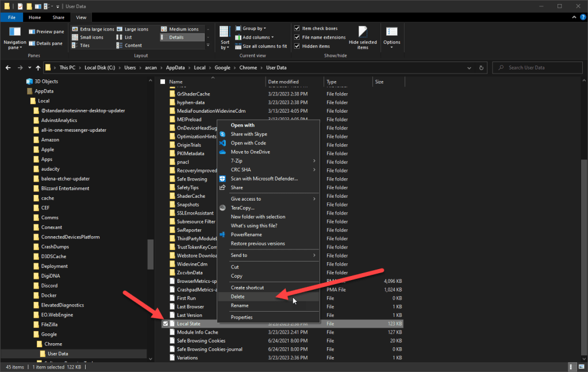Select Share with Skype in context menu

tap(249, 134)
